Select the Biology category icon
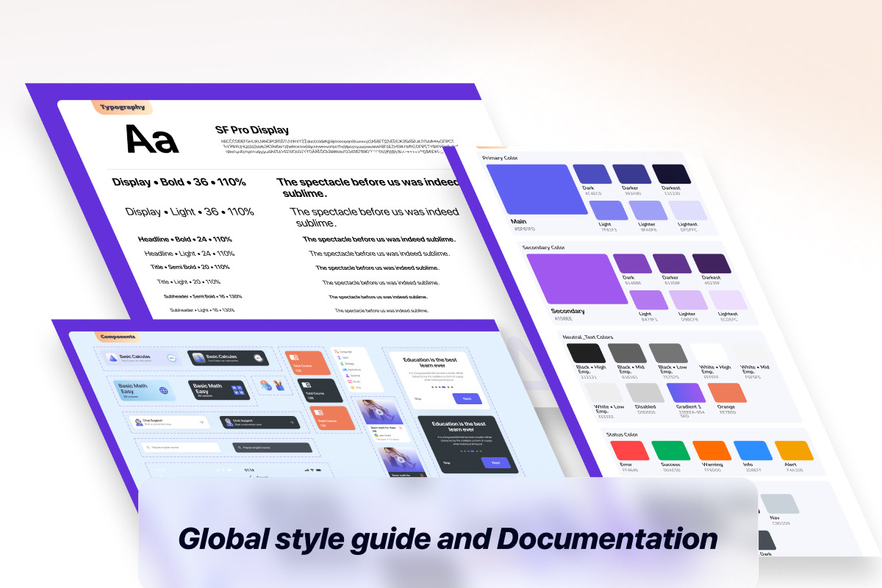Image resolution: width=882 pixels, height=588 pixels. coord(341,364)
